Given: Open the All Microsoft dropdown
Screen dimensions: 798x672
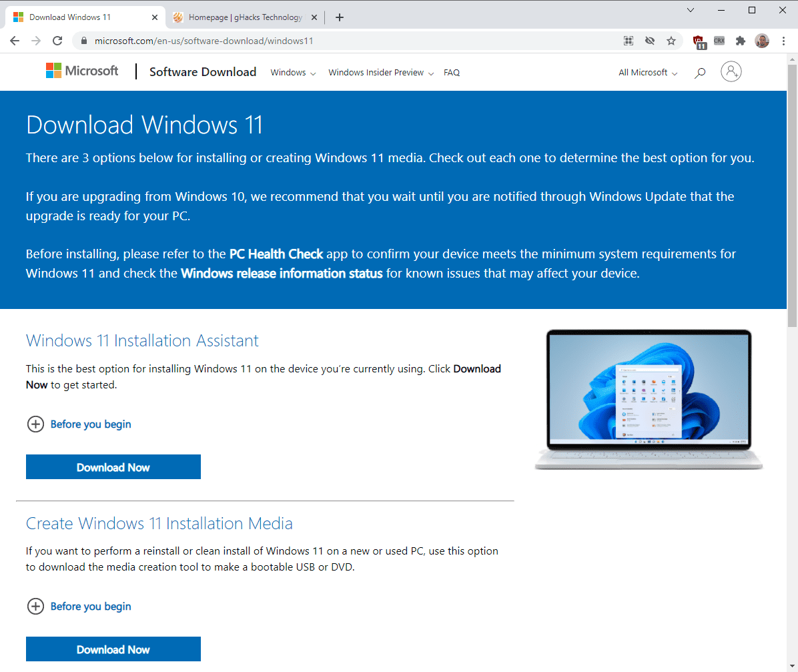Looking at the screenshot, I should click(x=646, y=72).
